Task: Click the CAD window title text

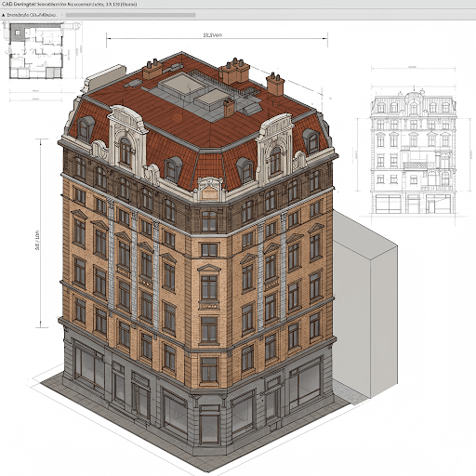Action: coord(69,5)
